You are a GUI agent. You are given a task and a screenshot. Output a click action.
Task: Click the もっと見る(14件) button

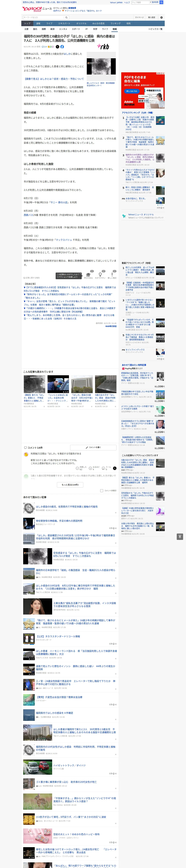point(70,485)
